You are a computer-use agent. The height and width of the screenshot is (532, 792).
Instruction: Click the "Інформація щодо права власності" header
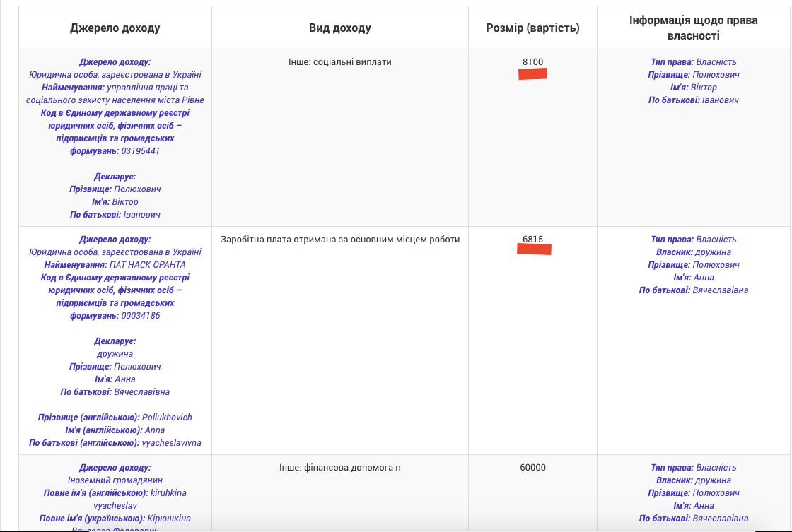pos(693,28)
